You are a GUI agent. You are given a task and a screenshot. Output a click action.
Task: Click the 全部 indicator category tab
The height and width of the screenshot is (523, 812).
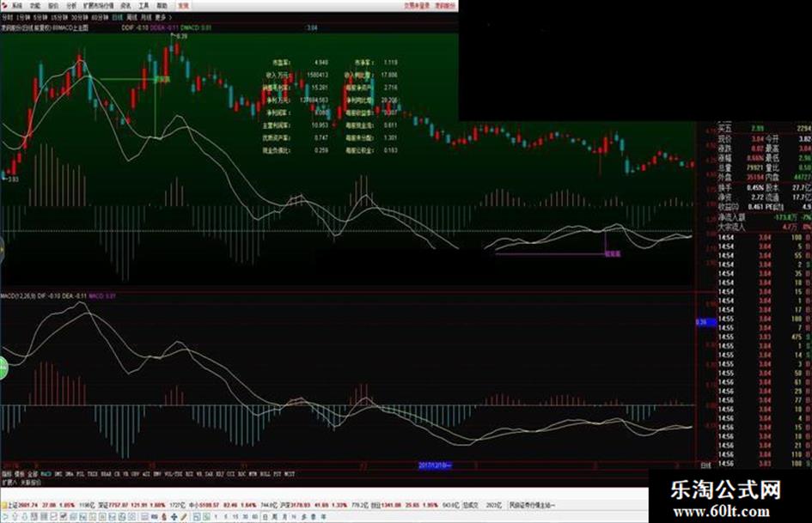[x=33, y=474]
